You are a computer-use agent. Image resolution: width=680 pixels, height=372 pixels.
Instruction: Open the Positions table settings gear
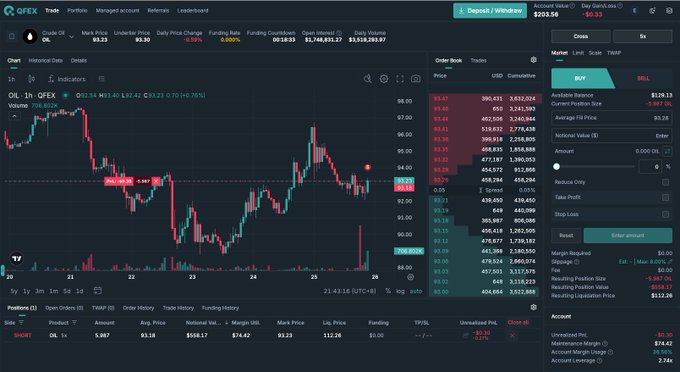point(533,307)
